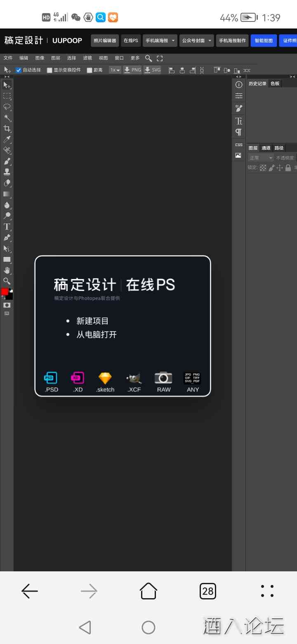Switch to the 色板 tab
This screenshot has height=644, width=297.
(275, 83)
